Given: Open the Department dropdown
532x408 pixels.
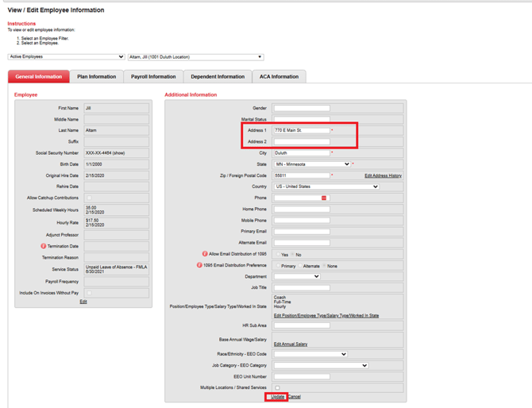Looking at the screenshot, I should click(296, 276).
